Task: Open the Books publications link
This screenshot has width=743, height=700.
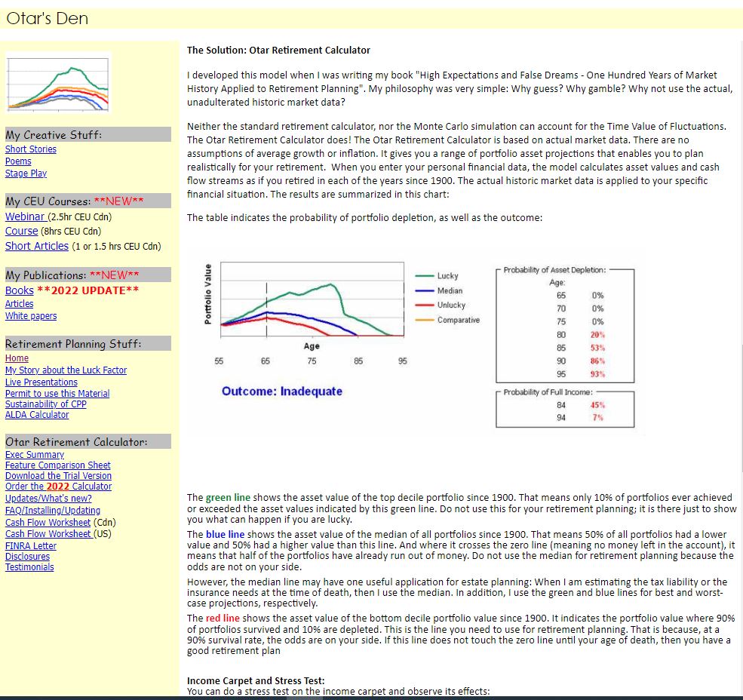Action: [20, 290]
